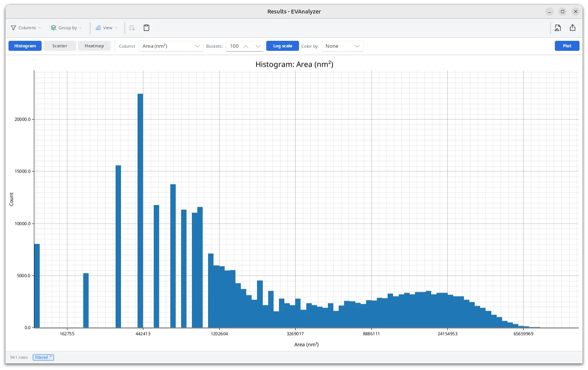Increase Buckets with the up arrow

pyautogui.click(x=246, y=46)
